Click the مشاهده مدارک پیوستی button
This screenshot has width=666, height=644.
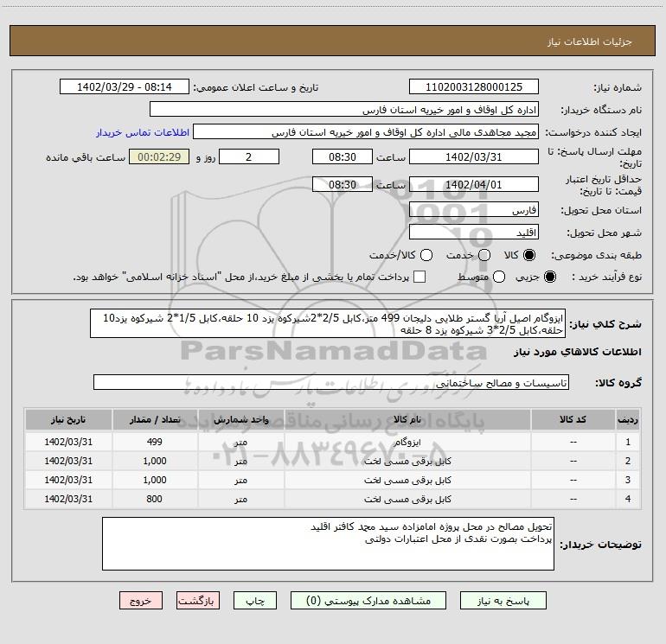tap(368, 601)
